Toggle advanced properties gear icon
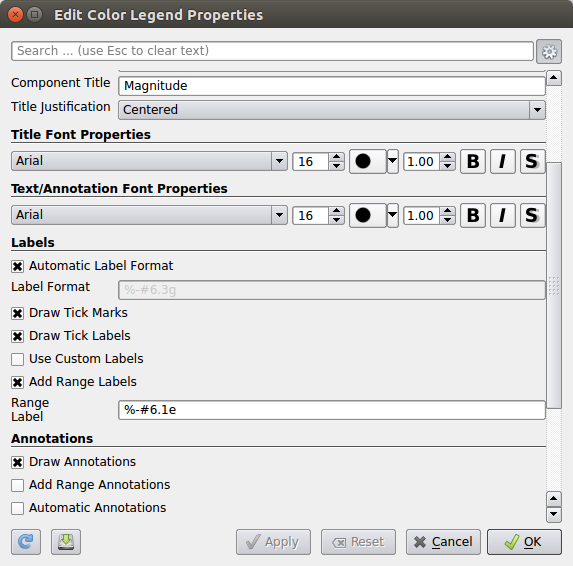This screenshot has height=566, width=573. tap(549, 52)
